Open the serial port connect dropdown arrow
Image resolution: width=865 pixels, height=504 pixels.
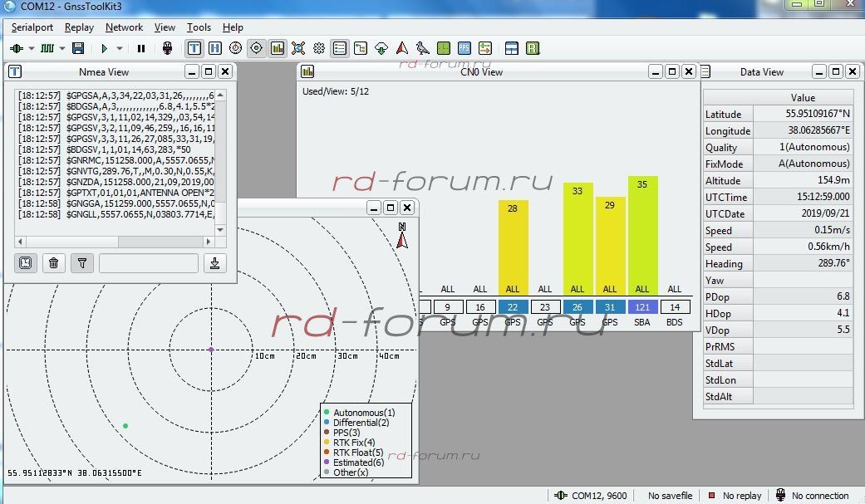pyautogui.click(x=32, y=48)
